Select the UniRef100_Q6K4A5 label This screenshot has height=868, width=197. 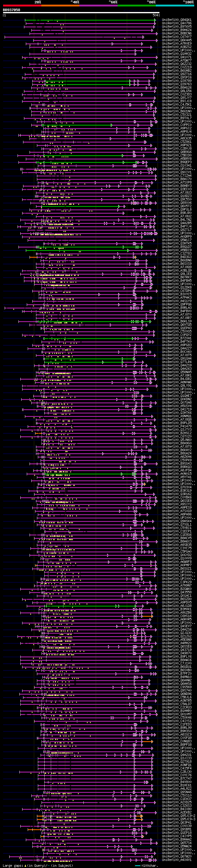coord(176,40)
